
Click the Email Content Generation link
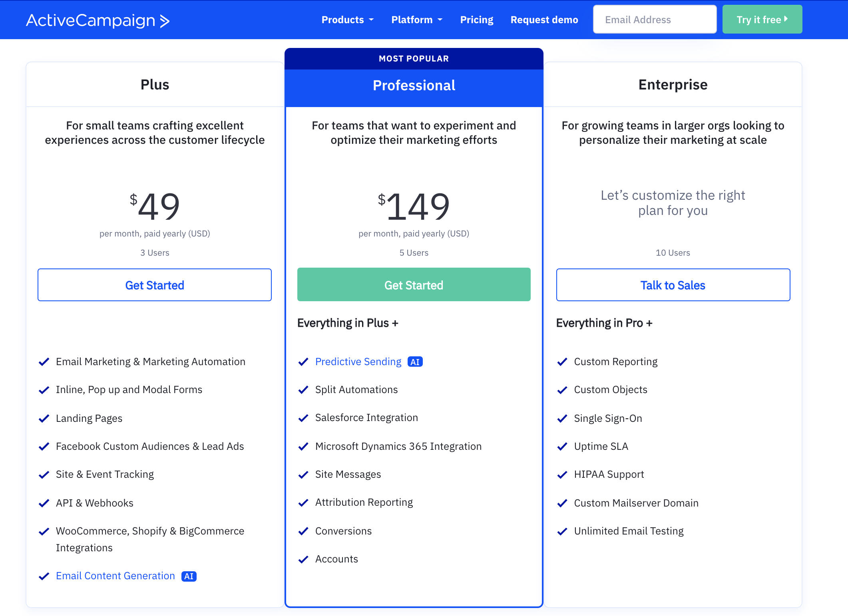click(115, 576)
